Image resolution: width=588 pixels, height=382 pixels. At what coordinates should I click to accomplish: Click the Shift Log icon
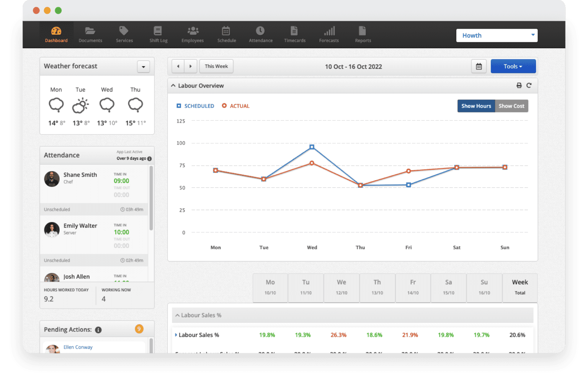(x=158, y=34)
